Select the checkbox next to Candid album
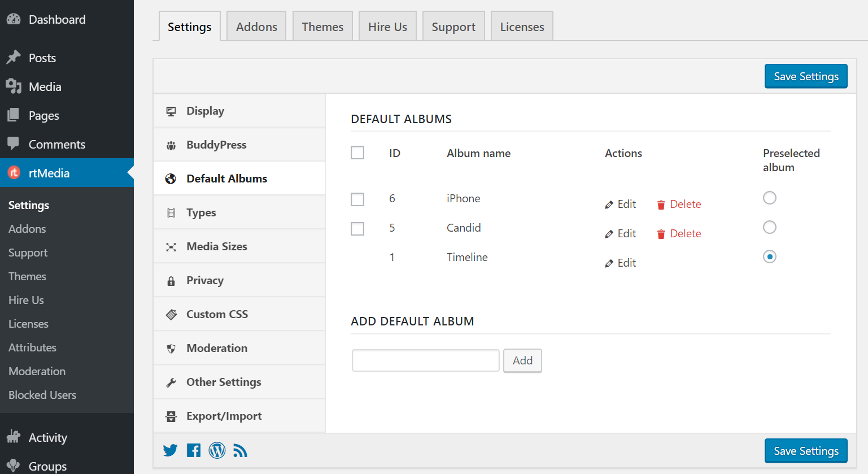 click(x=357, y=228)
